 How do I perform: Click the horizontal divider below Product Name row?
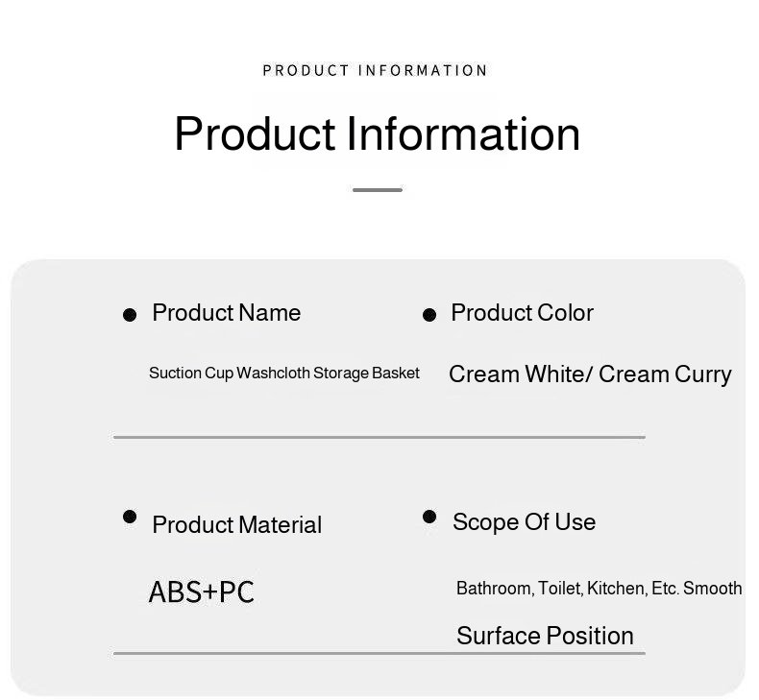[x=379, y=437]
